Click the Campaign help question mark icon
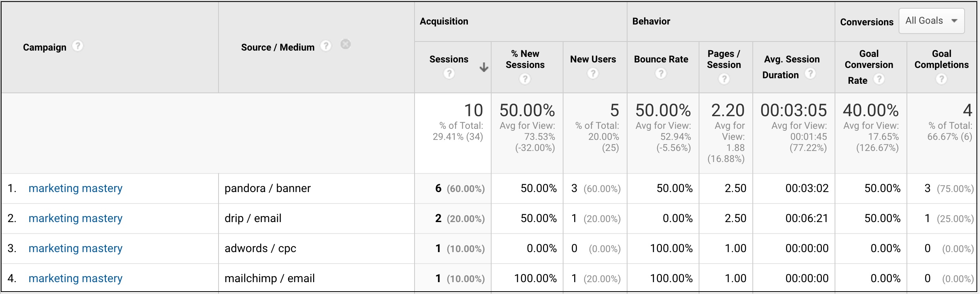Viewport: 980px width, 294px height. pos(77,46)
